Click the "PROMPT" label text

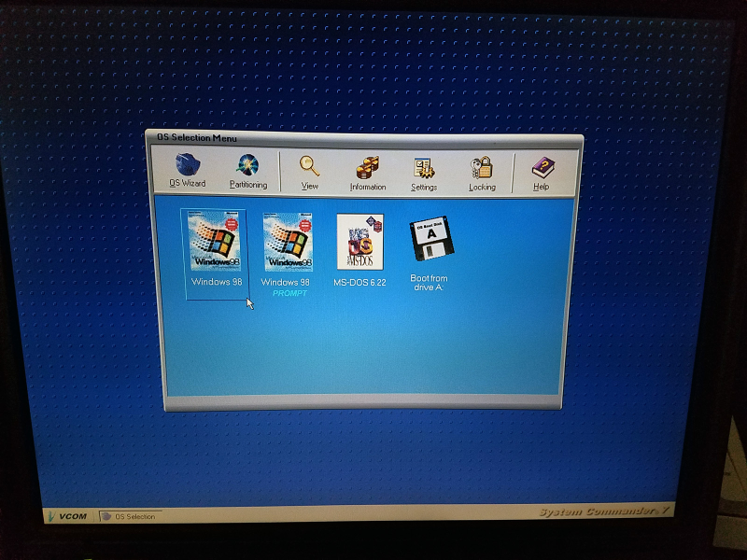click(x=289, y=293)
